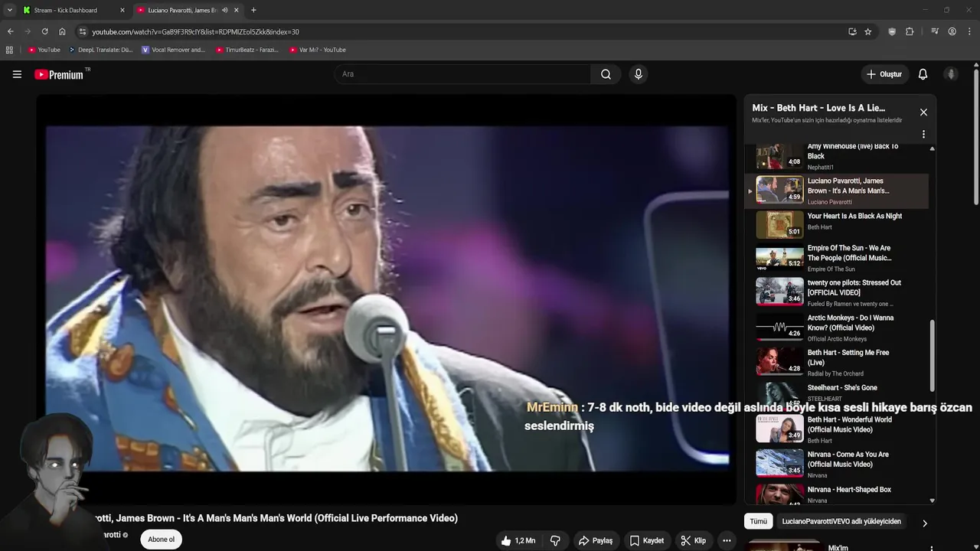This screenshot has width=980, height=551.
Task: Open Mix playlist three-dot options
Action: pos(923,134)
